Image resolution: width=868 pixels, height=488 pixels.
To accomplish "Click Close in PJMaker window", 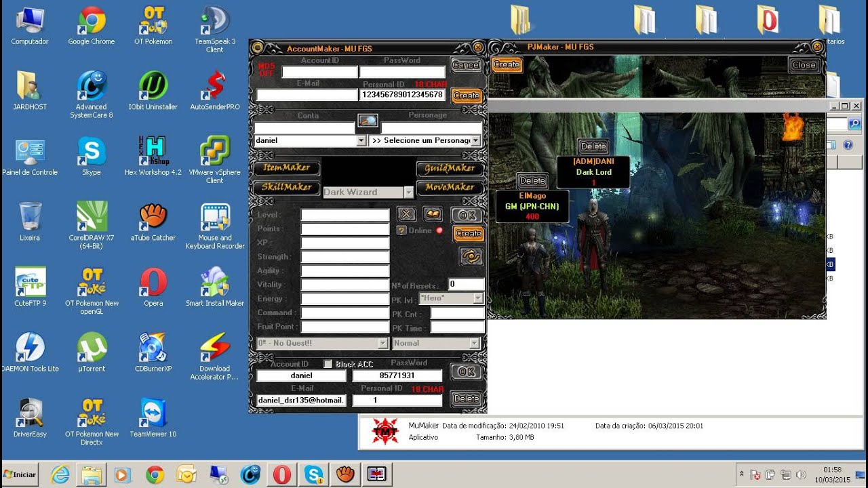I will 804,65.
